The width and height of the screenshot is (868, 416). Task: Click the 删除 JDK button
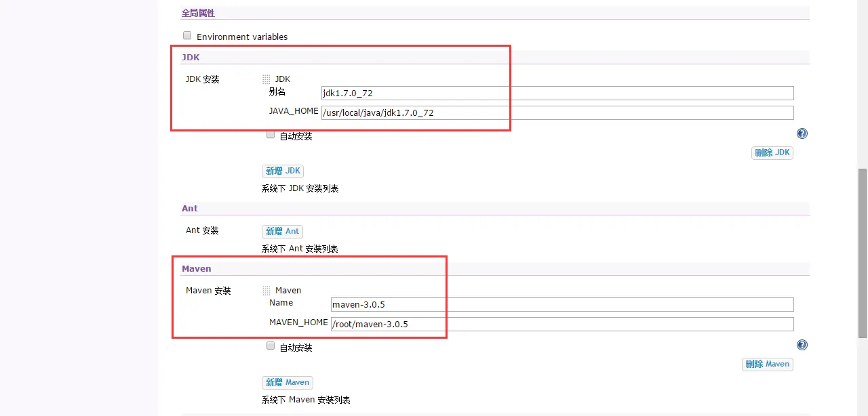tap(772, 153)
